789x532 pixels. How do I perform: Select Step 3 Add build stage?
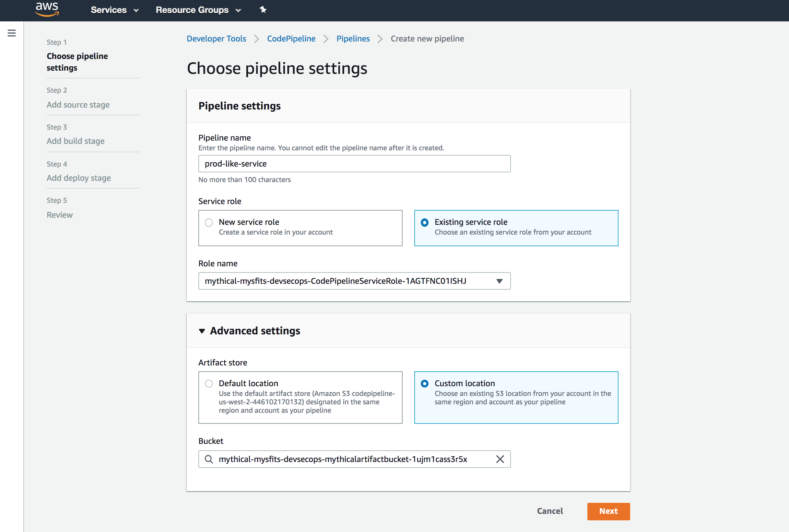click(76, 141)
